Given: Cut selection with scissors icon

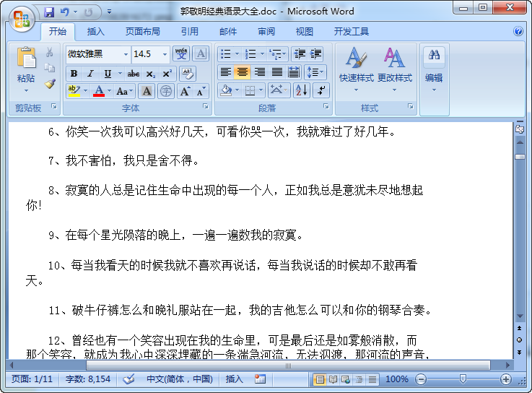Looking at the screenshot, I should tap(50, 52).
